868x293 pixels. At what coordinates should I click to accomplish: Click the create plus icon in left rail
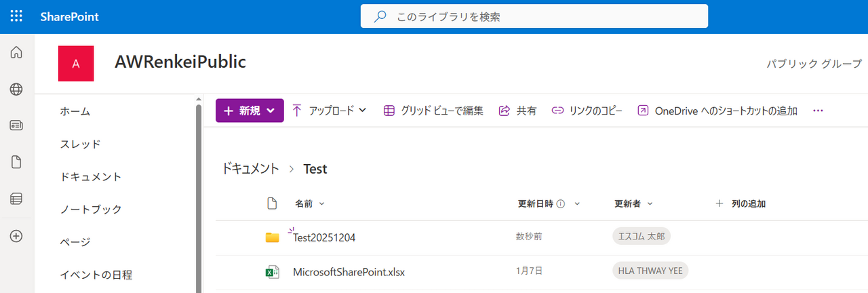(16, 236)
